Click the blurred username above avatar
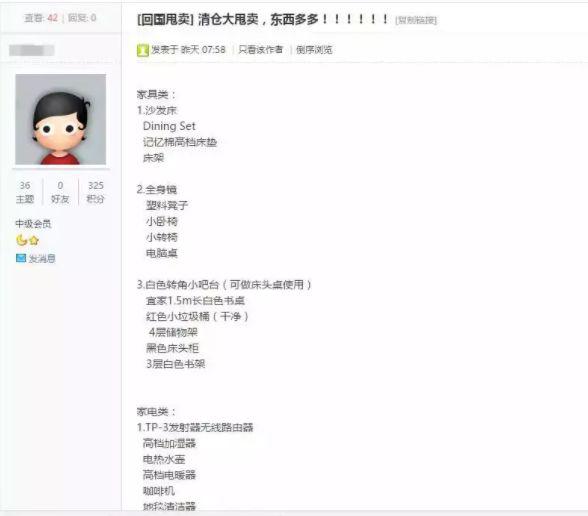Viewport: 588px width, 516px height. point(32,50)
